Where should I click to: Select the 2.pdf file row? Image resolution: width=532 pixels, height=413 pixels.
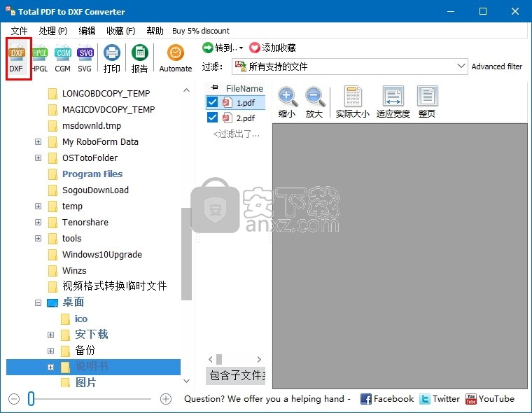coord(235,118)
